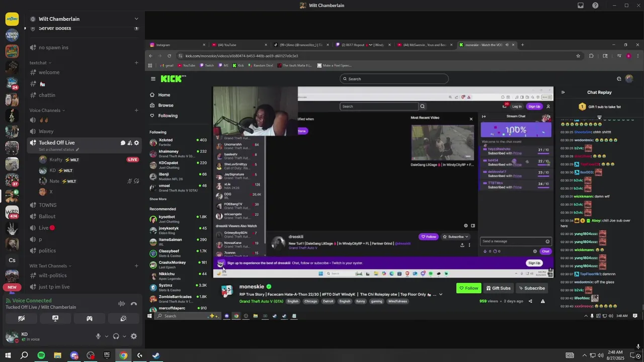
Task: Create channel in Wilt Text Channels category
Action: pyautogui.click(x=136, y=266)
